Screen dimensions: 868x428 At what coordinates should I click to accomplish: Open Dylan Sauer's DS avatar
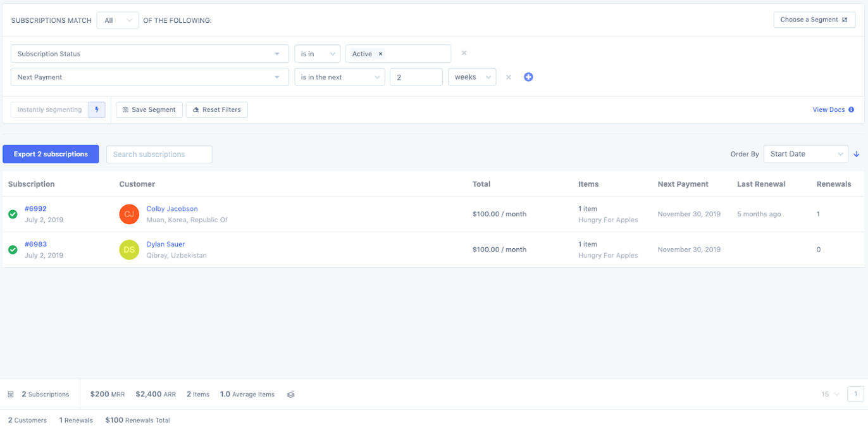129,249
